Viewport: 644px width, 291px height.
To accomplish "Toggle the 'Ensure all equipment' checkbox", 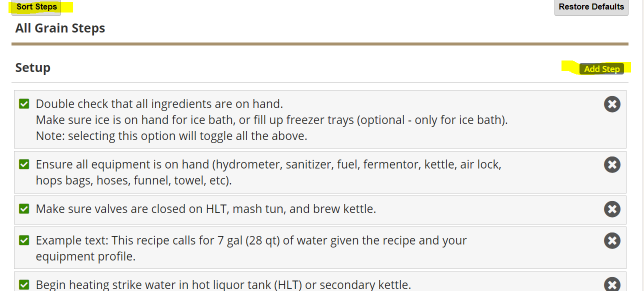I will click(24, 164).
